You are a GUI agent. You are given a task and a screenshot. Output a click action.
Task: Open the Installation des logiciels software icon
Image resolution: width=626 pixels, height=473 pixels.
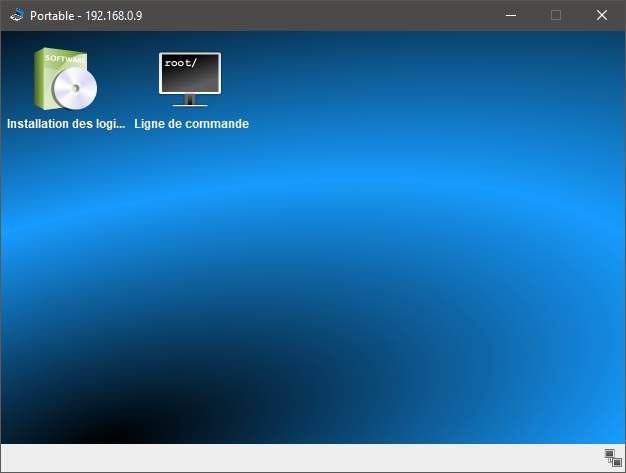pos(65,80)
